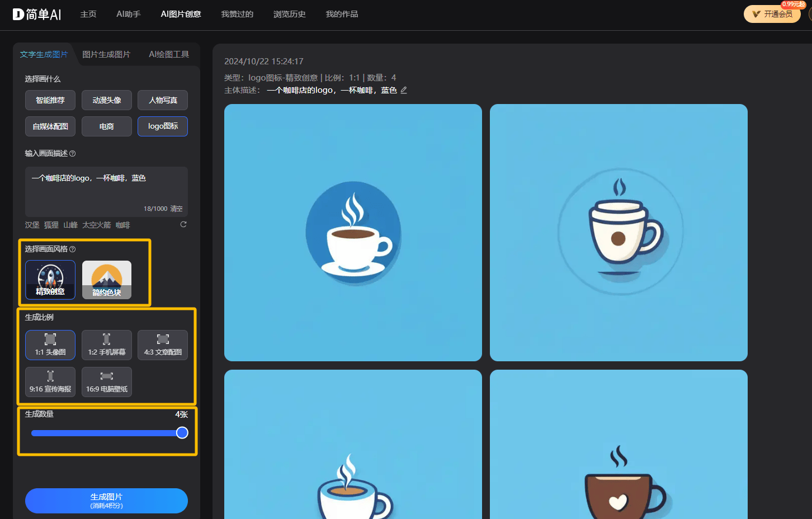This screenshot has height=519, width=812.
Task: Choose the 1:2 手机屏幕 ratio
Action: [x=107, y=345]
